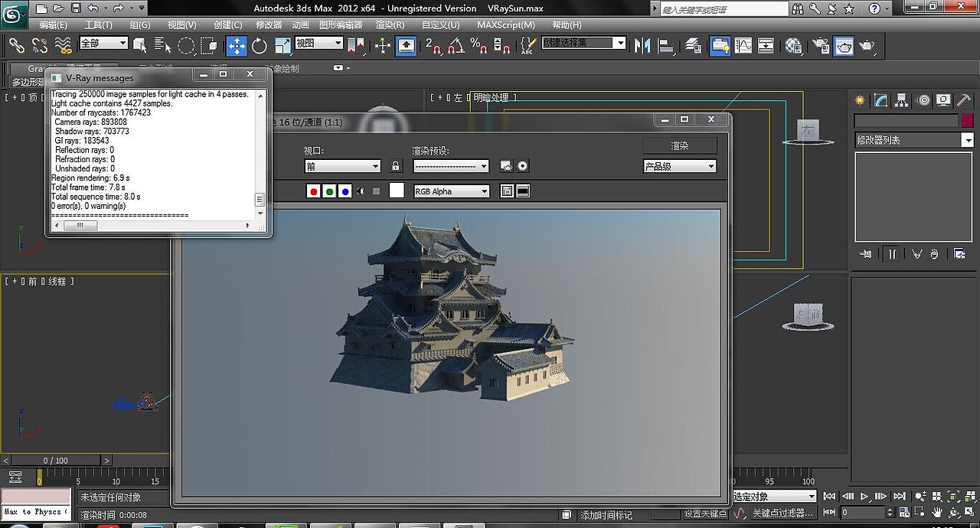Open the 渲染(R) menu
This screenshot has width=980, height=528.
[x=389, y=24]
